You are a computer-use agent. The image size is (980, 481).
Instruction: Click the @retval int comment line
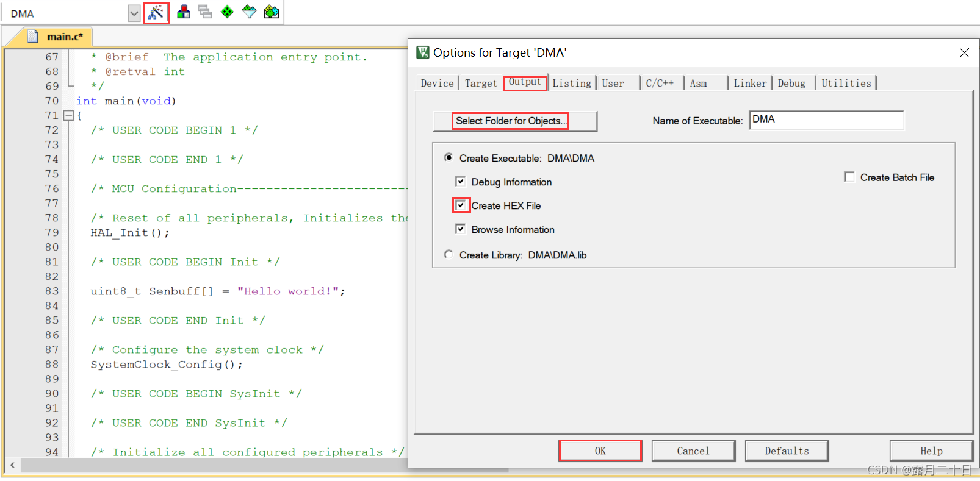(x=138, y=72)
